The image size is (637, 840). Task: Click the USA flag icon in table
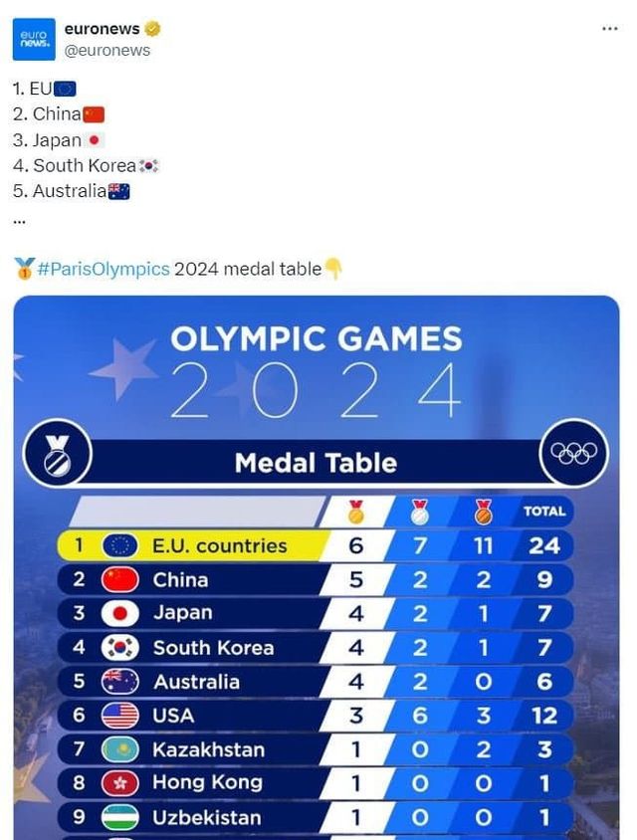coord(119,716)
